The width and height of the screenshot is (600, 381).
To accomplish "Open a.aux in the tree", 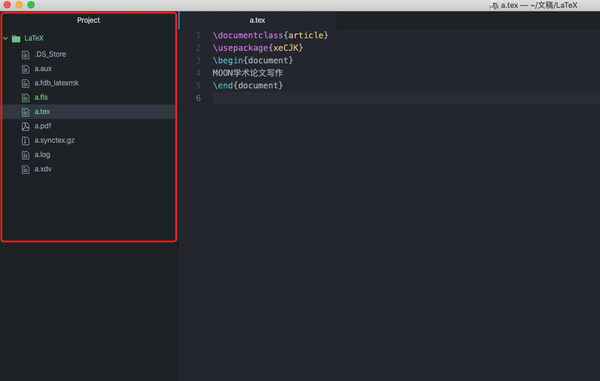I will point(43,69).
